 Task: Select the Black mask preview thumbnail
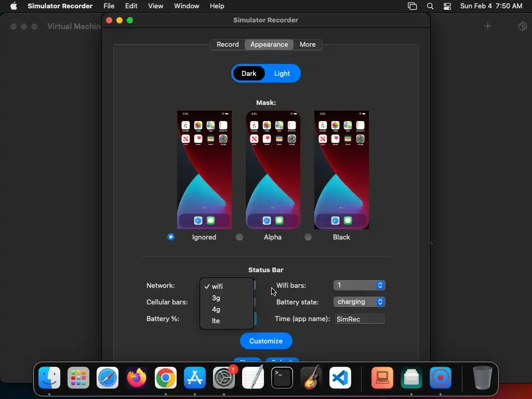pos(341,170)
